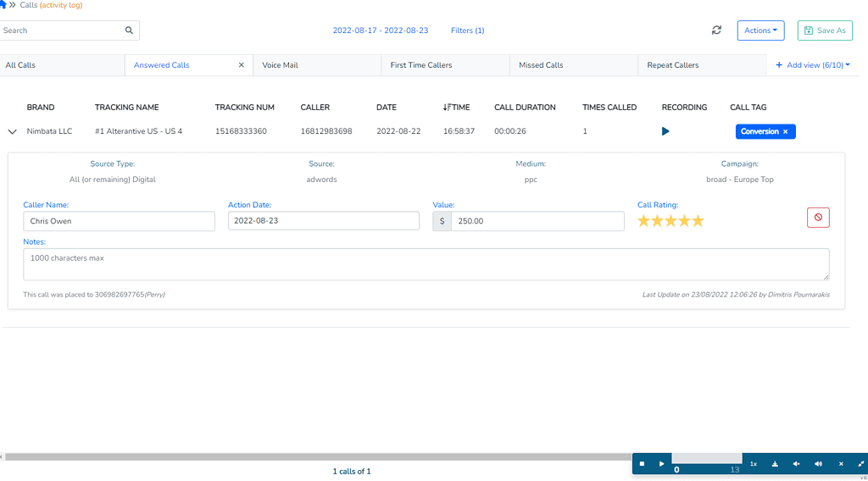Click the Conversion tag label
The width and height of the screenshot is (868, 481).
[759, 131]
